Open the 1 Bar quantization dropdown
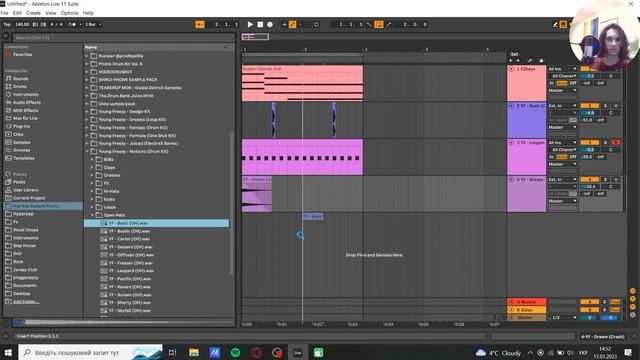 [93, 24]
